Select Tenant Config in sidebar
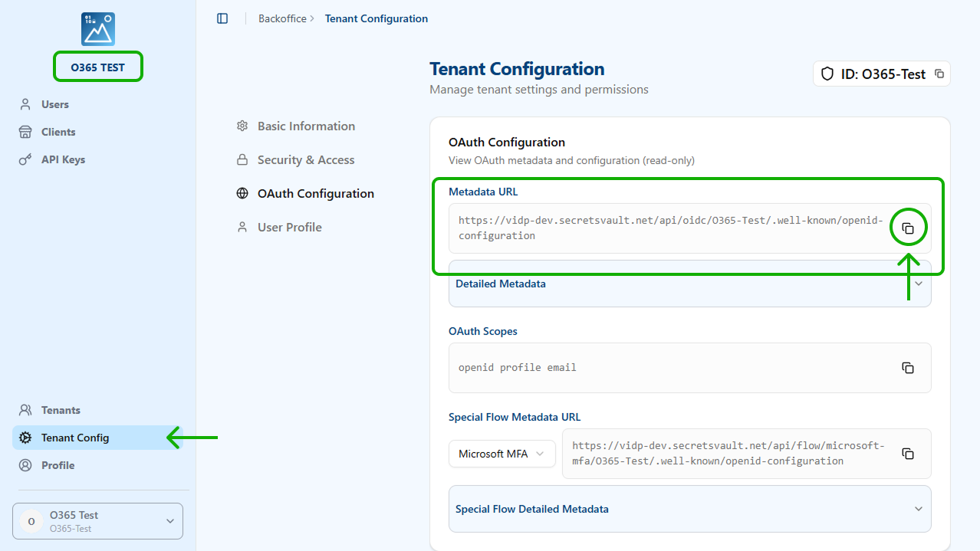The image size is (980, 551). [75, 438]
